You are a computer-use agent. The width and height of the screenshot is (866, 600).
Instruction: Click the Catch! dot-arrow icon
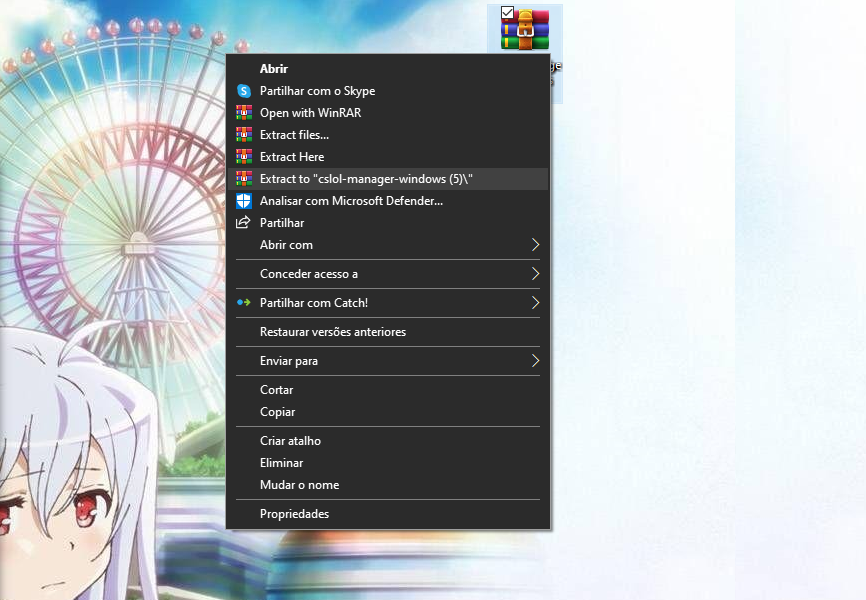pos(244,303)
